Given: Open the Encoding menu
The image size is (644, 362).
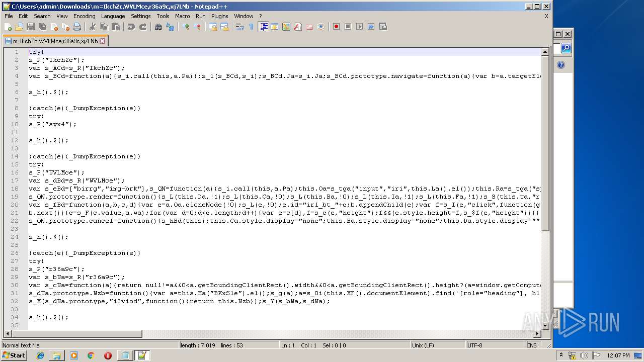Looking at the screenshot, I should pyautogui.click(x=84, y=16).
